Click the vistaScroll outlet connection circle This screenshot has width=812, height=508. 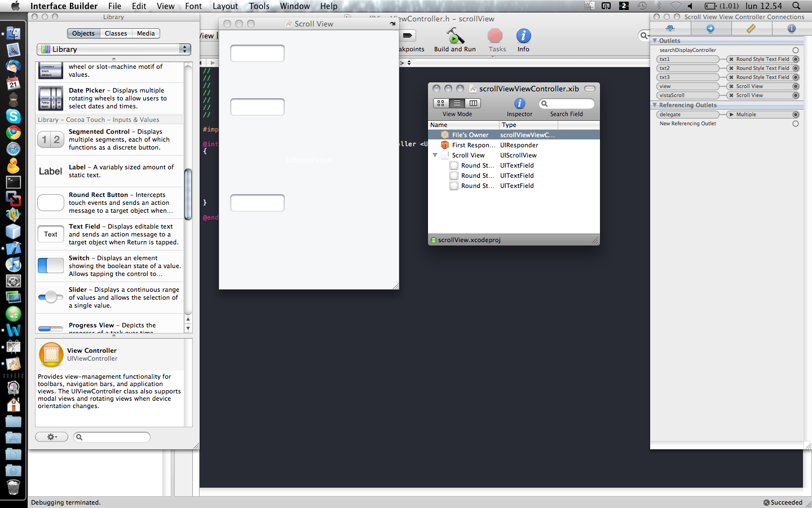[796, 95]
